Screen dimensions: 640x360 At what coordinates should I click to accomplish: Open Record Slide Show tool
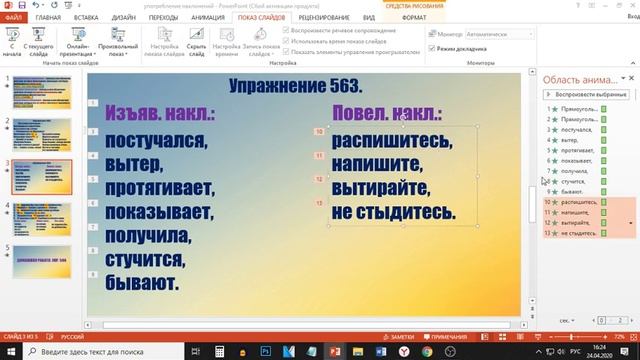click(261, 42)
